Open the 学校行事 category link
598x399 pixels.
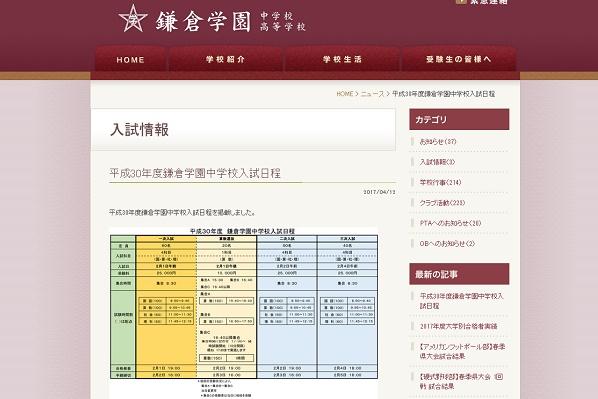[440, 183]
